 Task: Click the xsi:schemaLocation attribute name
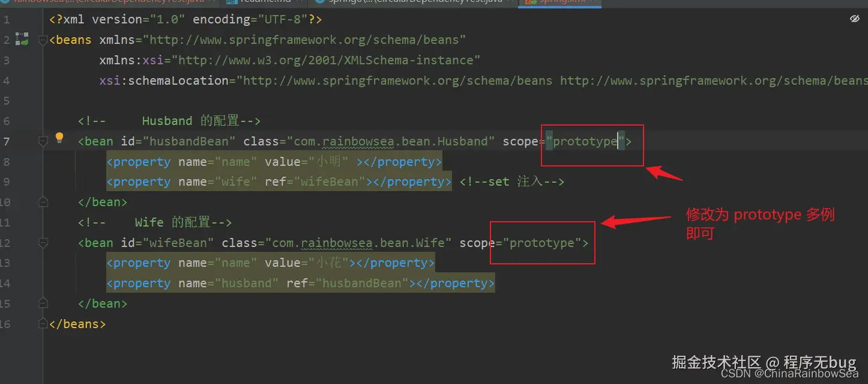164,81
